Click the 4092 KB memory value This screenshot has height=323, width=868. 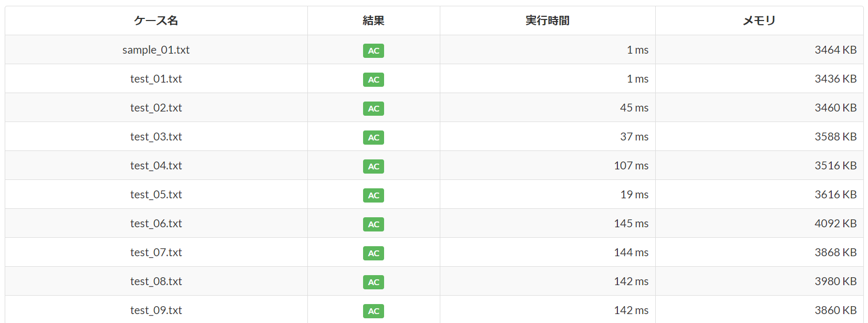835,224
